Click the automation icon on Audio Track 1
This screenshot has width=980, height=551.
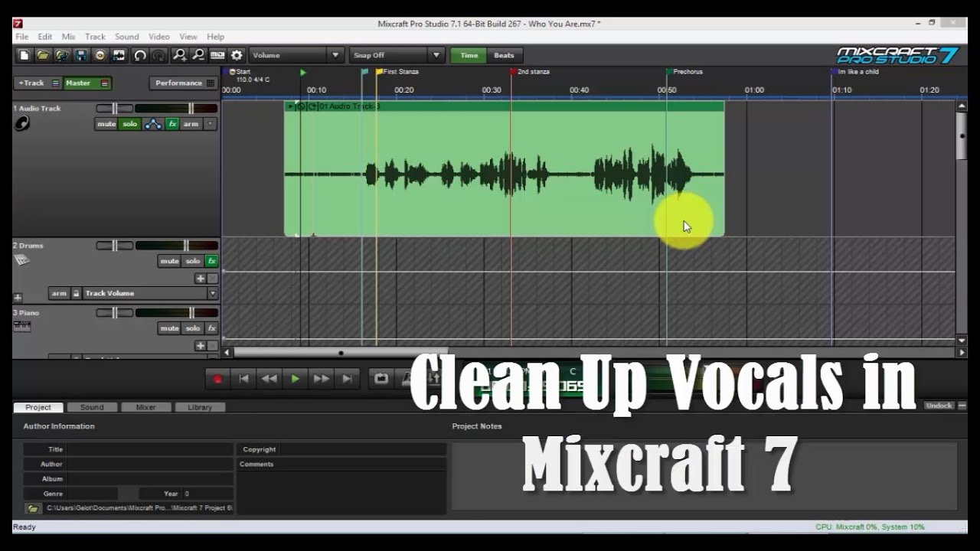153,124
